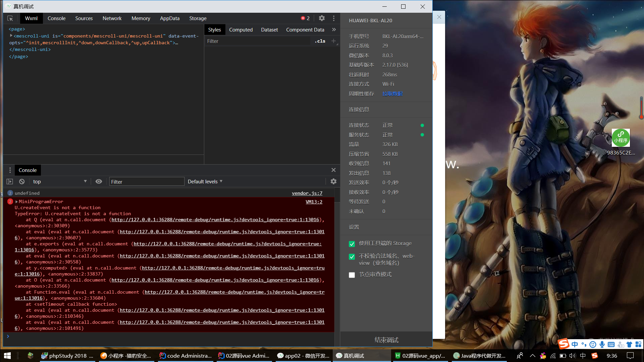Click the live expression eye icon
This screenshot has height=362, width=644.
[99, 181]
